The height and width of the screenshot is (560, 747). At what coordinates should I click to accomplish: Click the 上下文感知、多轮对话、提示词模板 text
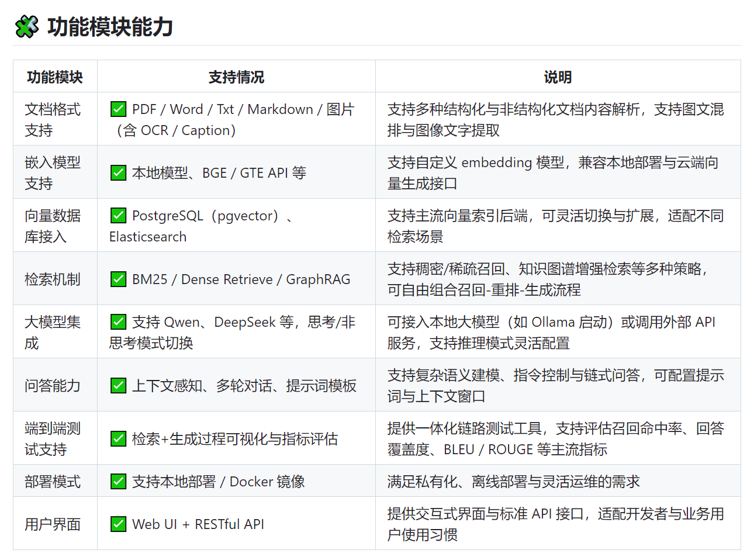click(x=244, y=386)
